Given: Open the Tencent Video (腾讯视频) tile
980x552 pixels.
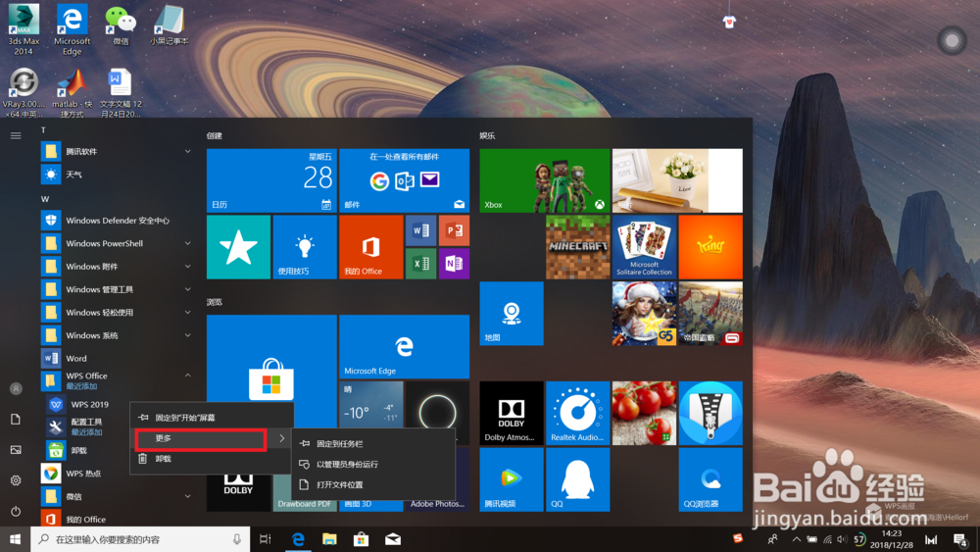Looking at the screenshot, I should click(512, 479).
